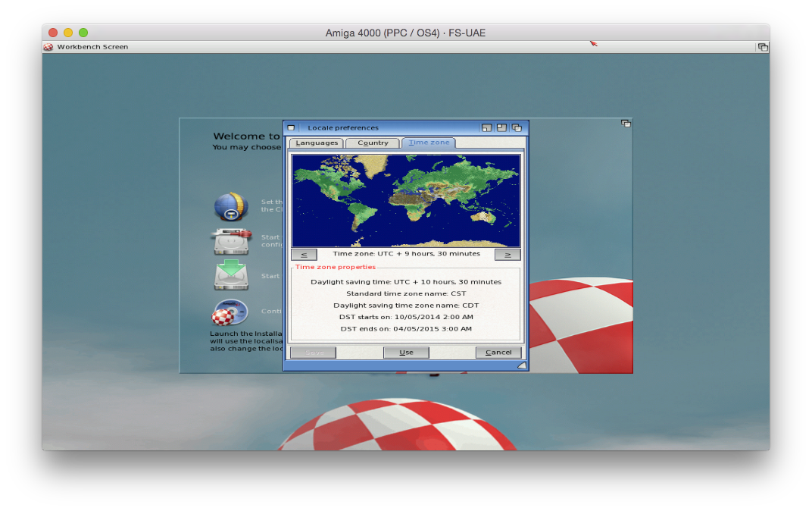
Task: Click the Use button
Action: tap(406, 353)
